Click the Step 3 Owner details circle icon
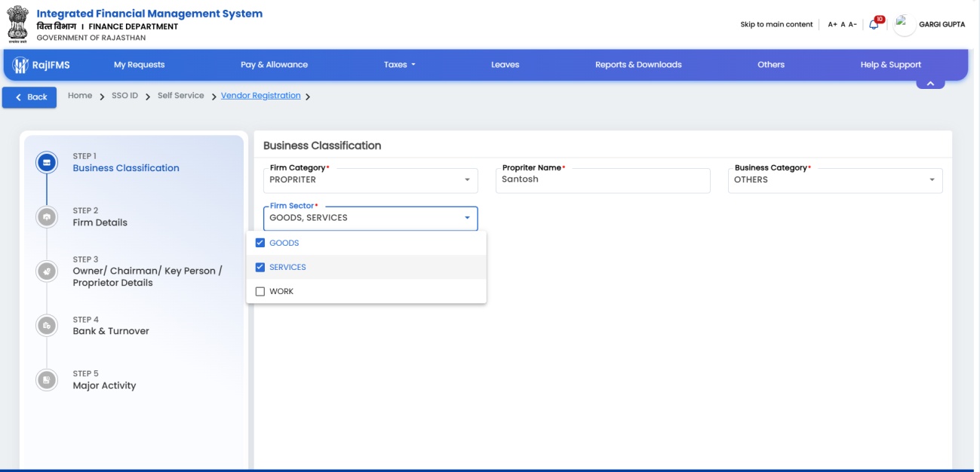The image size is (980, 472). (x=47, y=271)
